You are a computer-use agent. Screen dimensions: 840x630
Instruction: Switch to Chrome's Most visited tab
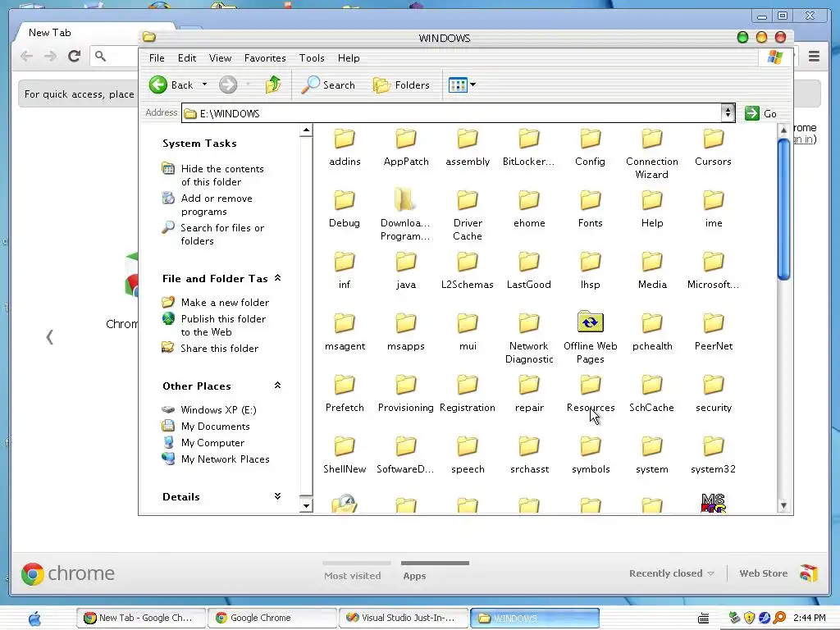[353, 575]
